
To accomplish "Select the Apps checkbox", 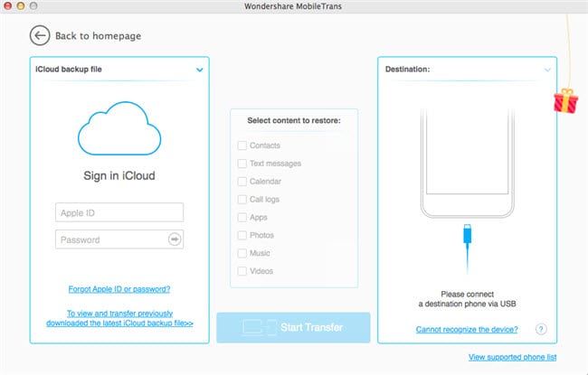I will coord(242,217).
